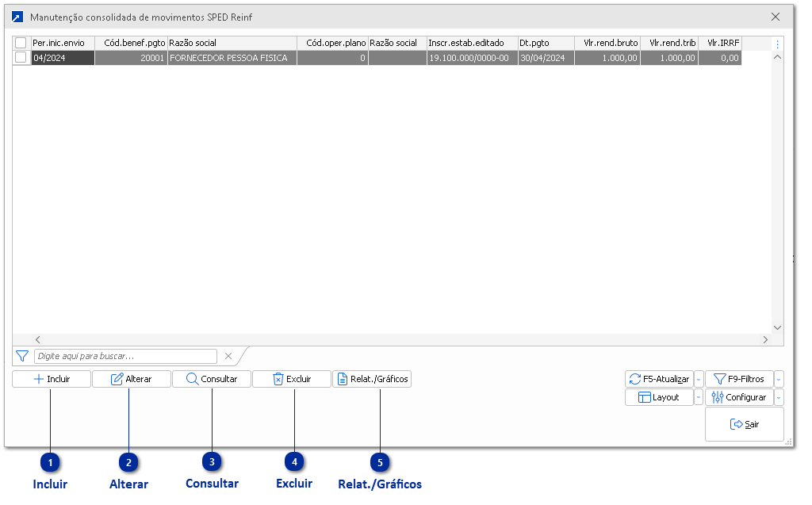Image resolution: width=812 pixels, height=505 pixels.
Task: Click the funnel filter icon beside search box
Action: click(22, 356)
